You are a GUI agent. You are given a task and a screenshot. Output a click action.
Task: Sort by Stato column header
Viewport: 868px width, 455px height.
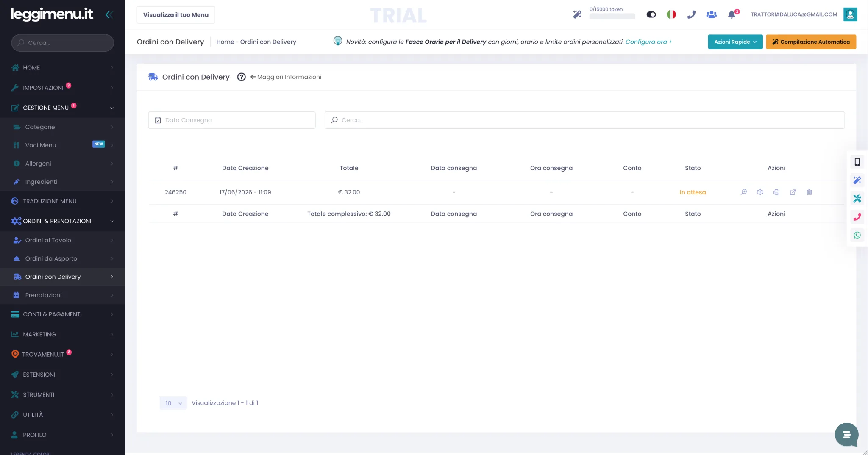(693, 168)
